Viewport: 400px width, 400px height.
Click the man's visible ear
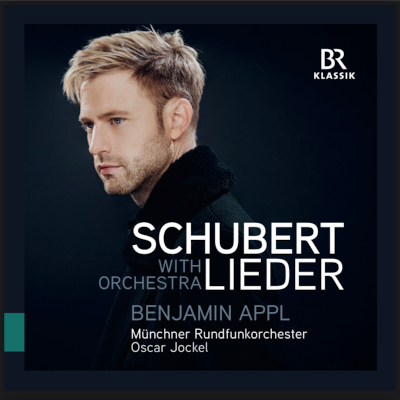pyautogui.click(x=180, y=119)
